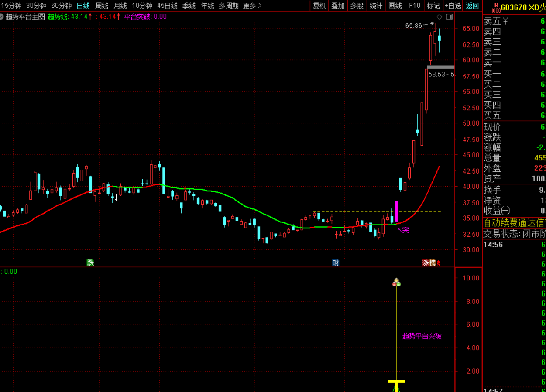Click the 14:56 trade tick row
546x392 pixels.
(x=514, y=245)
